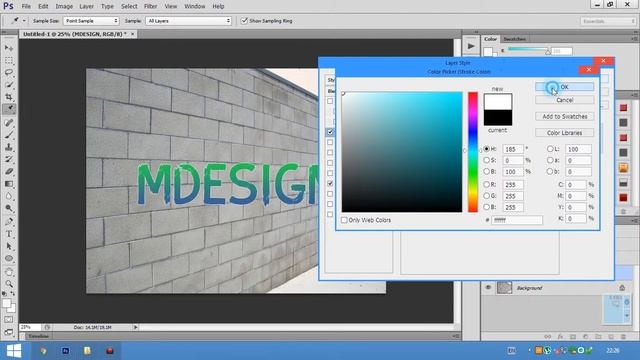Open the File menu

pos(26,6)
